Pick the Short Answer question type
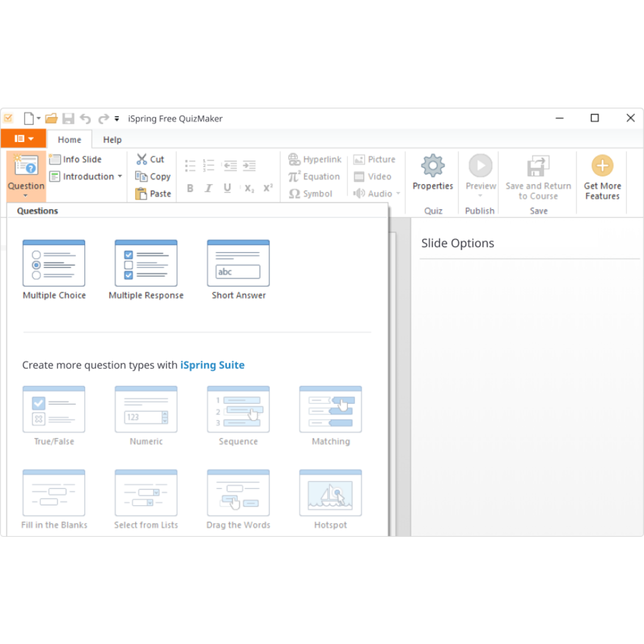 238,264
